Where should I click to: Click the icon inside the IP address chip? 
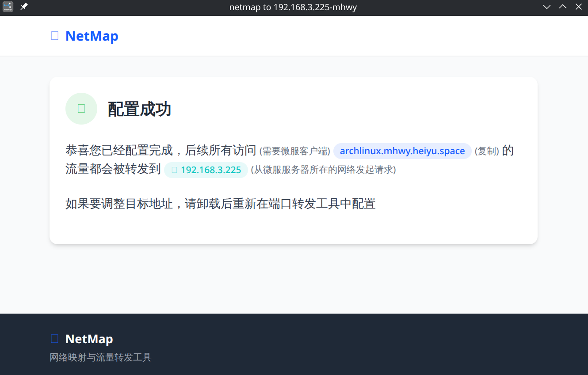coord(174,170)
